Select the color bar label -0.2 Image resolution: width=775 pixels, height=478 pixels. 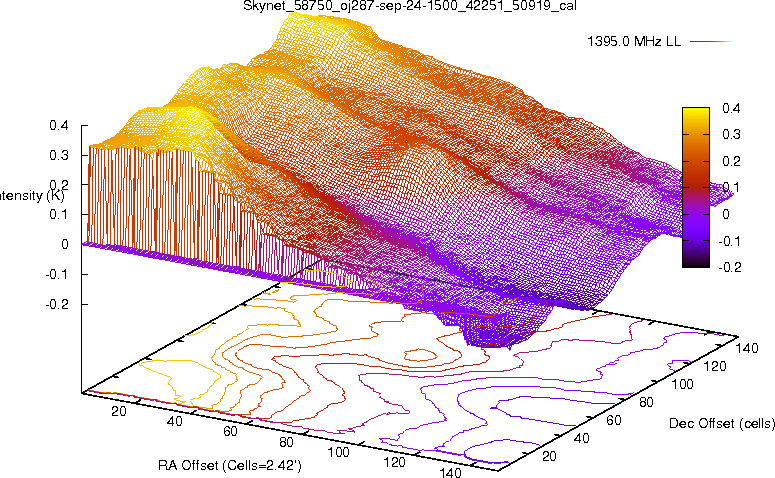(730, 267)
